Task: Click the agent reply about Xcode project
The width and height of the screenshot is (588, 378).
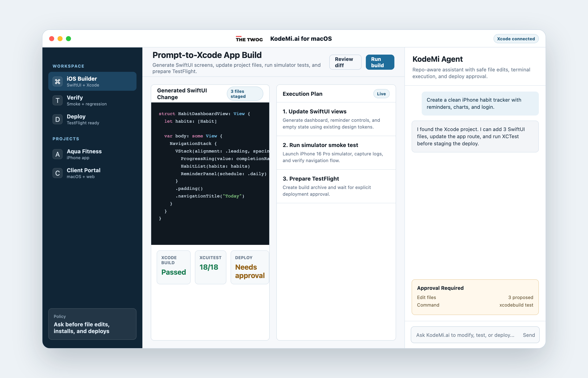Action: (475, 136)
